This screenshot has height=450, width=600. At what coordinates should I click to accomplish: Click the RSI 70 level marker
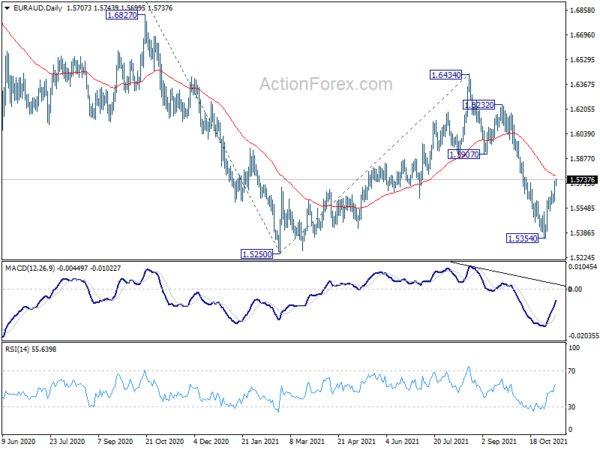pos(572,371)
